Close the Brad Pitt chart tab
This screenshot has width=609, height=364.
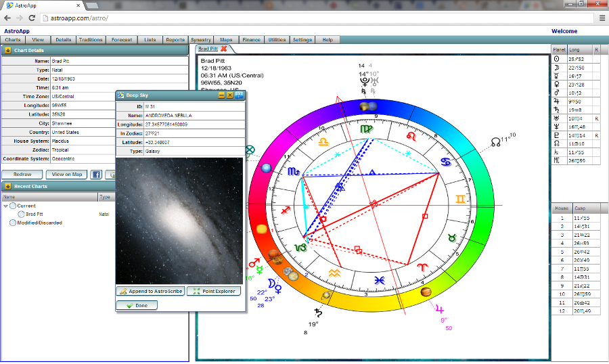pyautogui.click(x=224, y=49)
